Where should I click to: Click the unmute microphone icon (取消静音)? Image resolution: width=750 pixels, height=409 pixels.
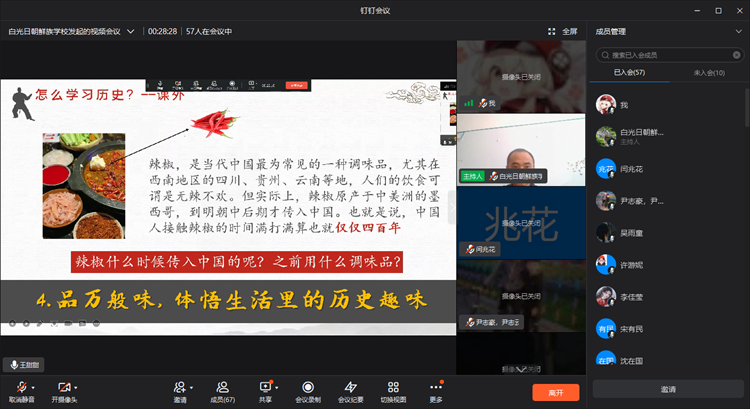click(19, 386)
